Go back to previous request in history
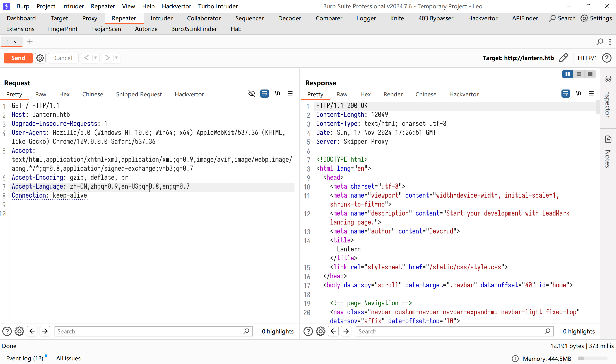 pos(86,58)
